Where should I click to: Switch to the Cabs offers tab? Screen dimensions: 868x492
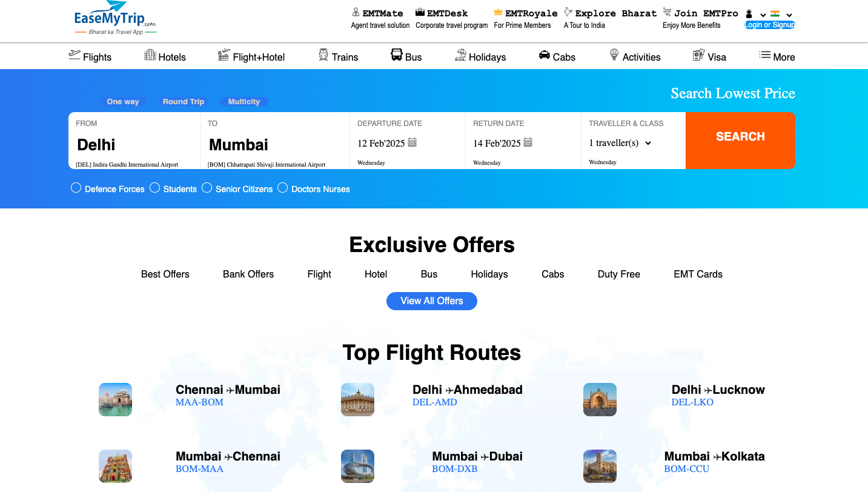pos(553,274)
